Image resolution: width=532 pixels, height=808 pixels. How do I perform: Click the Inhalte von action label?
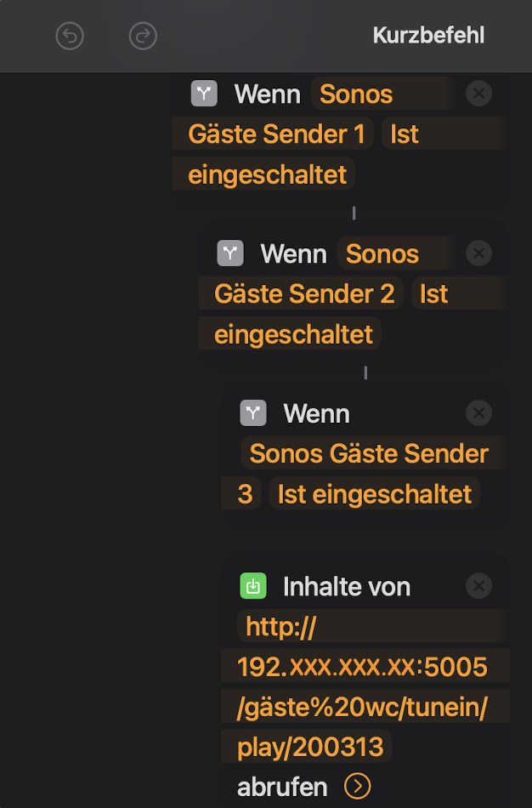coord(346,586)
